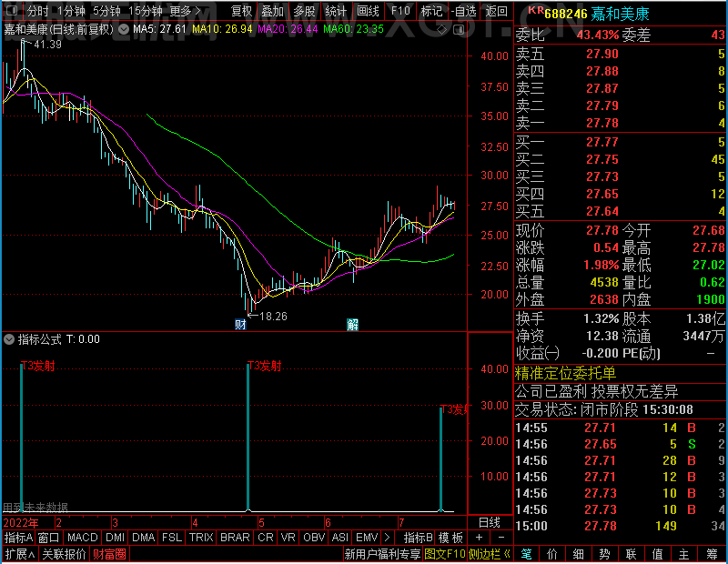Open F10 company information
The height and width of the screenshot is (564, 728).
tap(400, 11)
